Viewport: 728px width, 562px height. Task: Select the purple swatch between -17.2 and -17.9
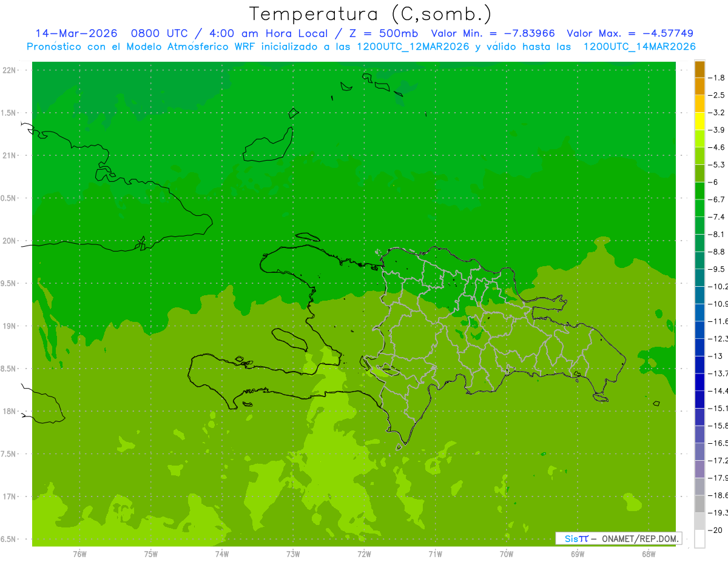[699, 469]
